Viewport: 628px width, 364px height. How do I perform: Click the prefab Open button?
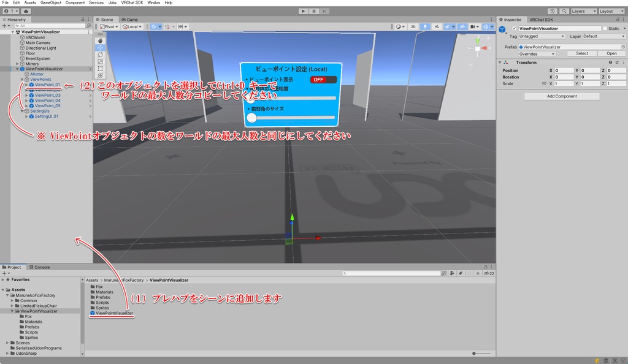click(611, 53)
